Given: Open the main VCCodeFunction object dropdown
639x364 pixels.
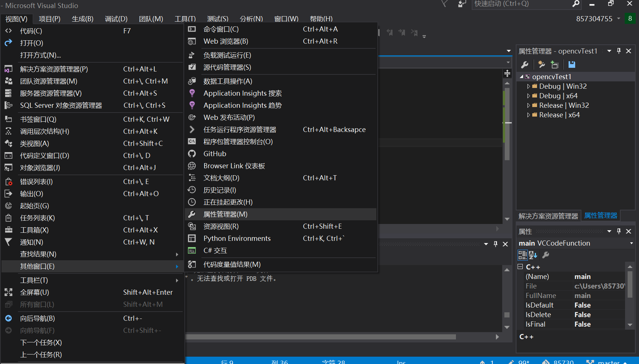Looking at the screenshot, I should [631, 243].
